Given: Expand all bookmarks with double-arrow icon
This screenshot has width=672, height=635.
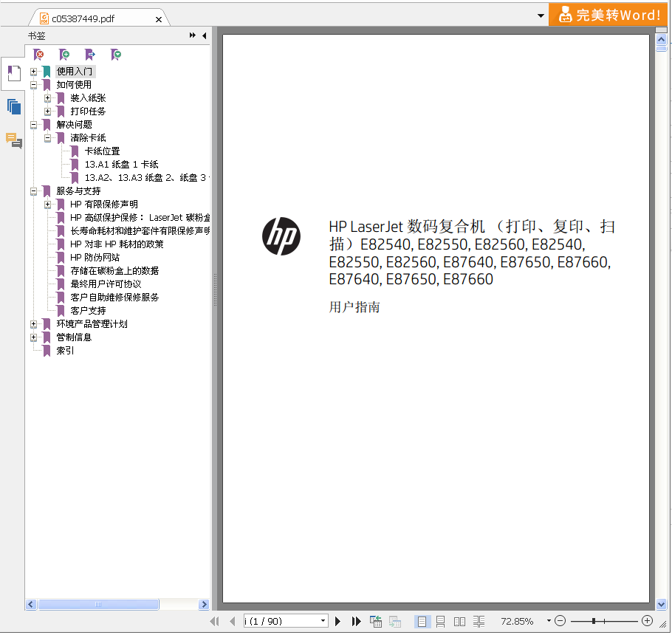Looking at the screenshot, I should pyautogui.click(x=193, y=35).
